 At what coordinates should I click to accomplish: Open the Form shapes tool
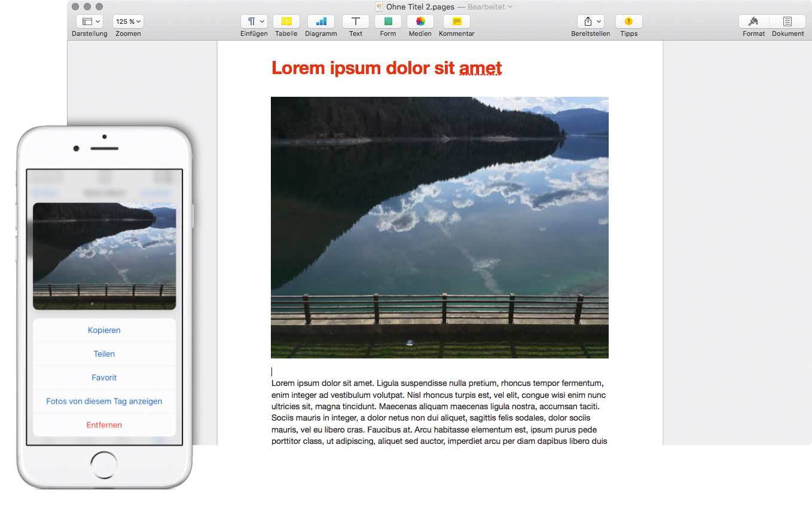point(387,22)
